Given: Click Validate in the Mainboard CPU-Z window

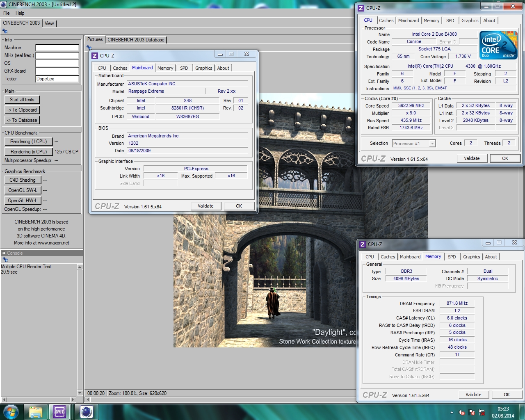Looking at the screenshot, I should (205, 206).
